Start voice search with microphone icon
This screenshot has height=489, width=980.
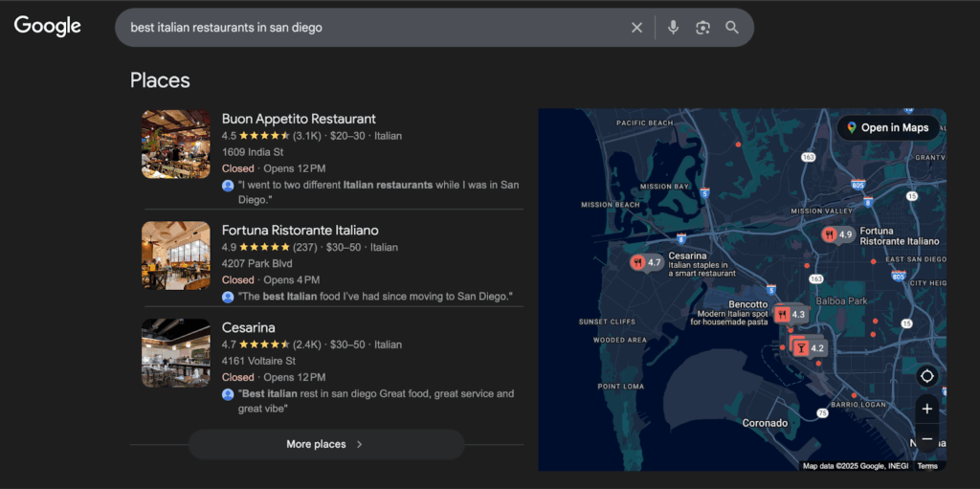pyautogui.click(x=673, y=28)
